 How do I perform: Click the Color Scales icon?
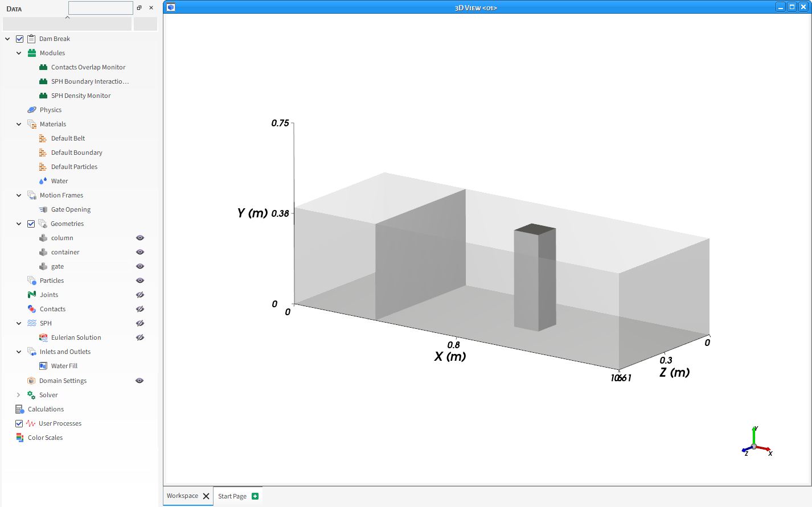[x=20, y=438]
